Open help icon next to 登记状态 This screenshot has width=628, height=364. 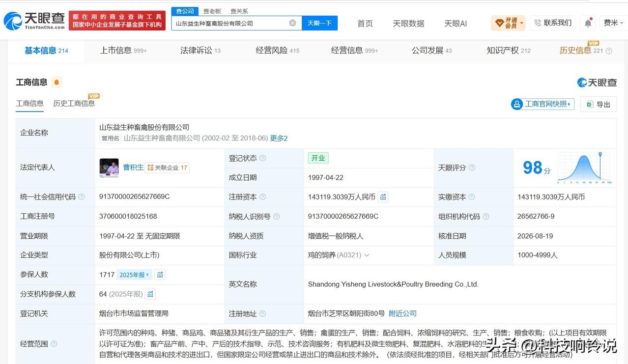click(262, 158)
